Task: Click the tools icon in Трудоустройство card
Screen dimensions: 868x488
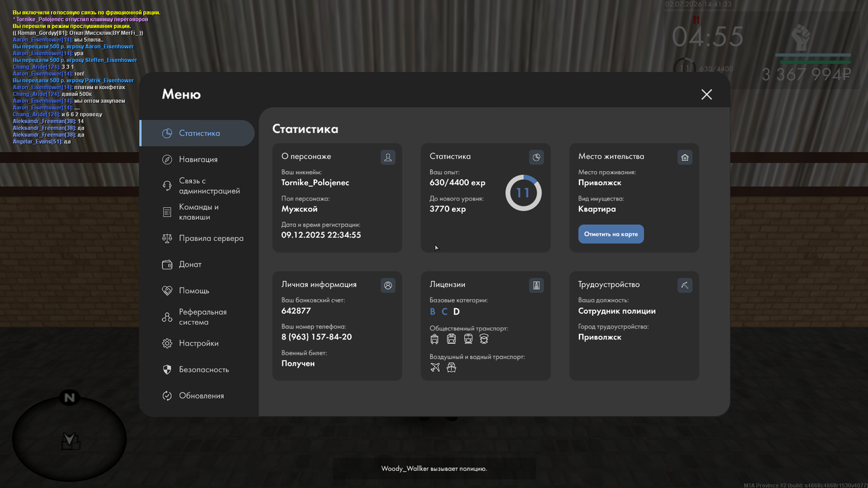Action: click(685, 286)
